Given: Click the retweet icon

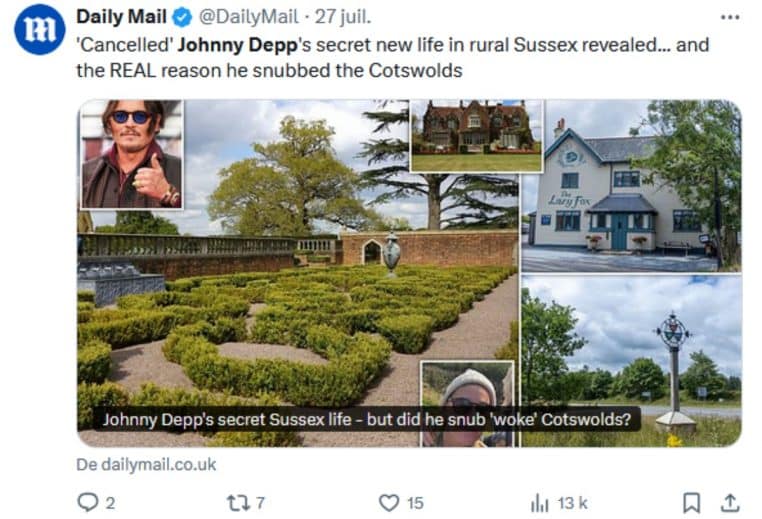Looking at the screenshot, I should (x=237, y=501).
